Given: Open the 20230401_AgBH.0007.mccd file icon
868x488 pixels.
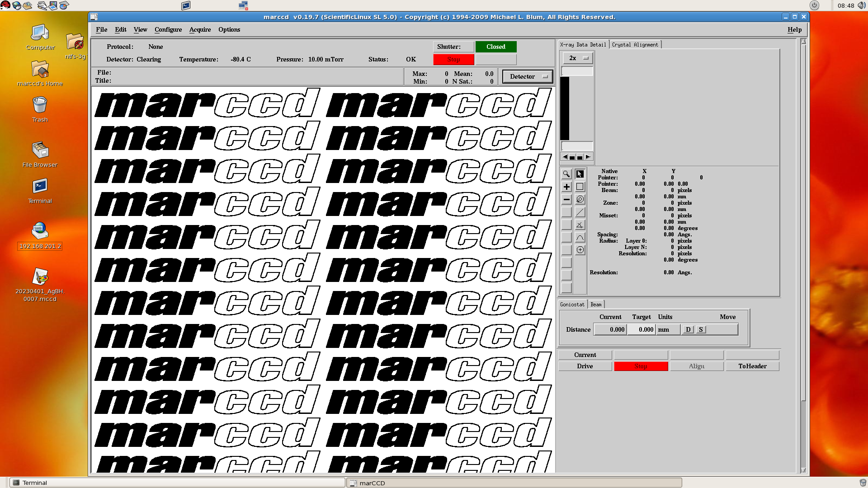Looking at the screenshot, I should click(40, 285).
